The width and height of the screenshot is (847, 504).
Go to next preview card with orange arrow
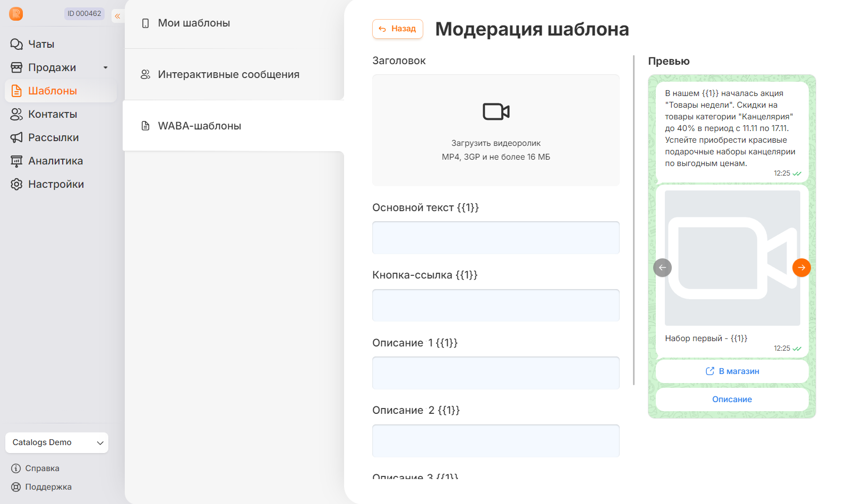point(801,267)
